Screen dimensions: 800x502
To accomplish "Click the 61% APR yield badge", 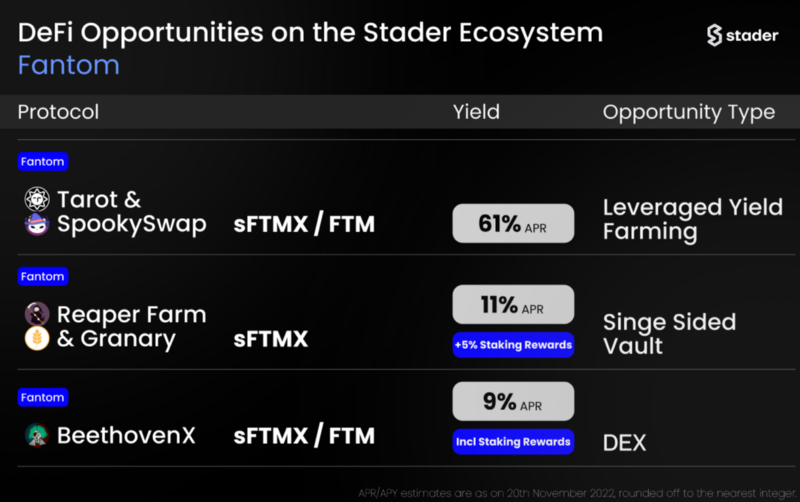I will click(x=513, y=223).
